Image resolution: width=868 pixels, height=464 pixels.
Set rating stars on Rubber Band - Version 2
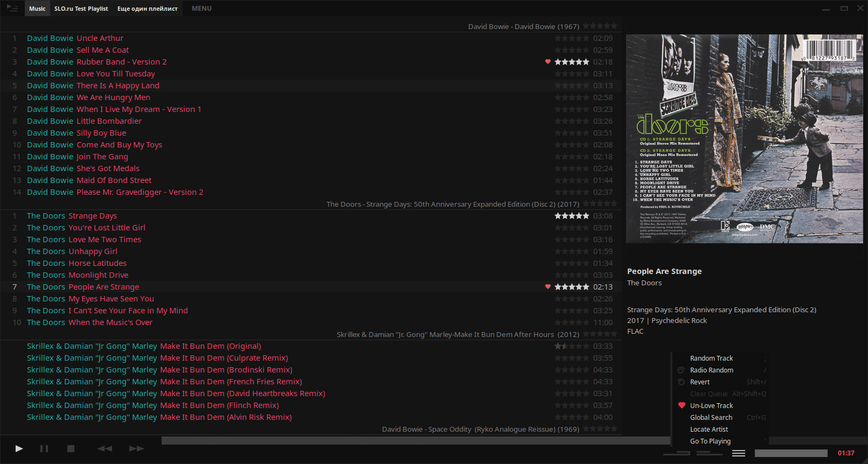572,62
